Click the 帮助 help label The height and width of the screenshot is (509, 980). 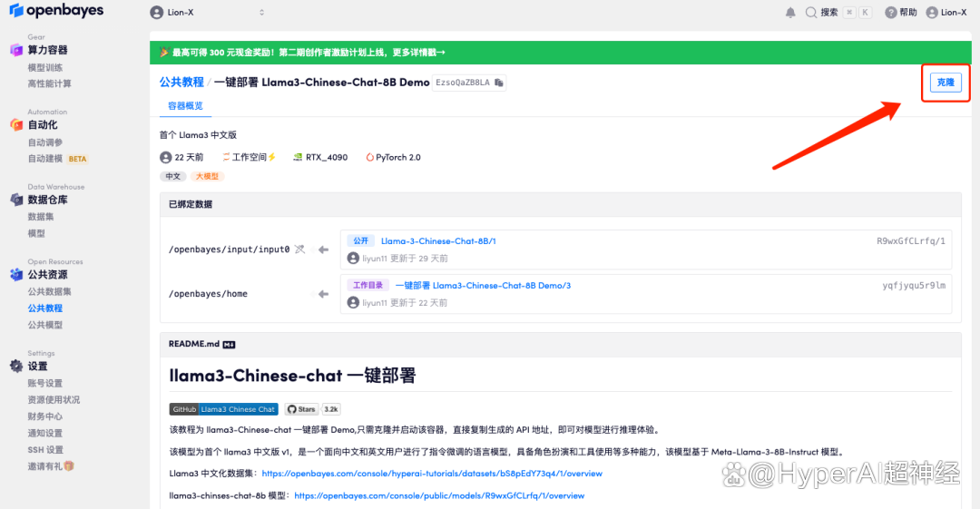tap(908, 13)
